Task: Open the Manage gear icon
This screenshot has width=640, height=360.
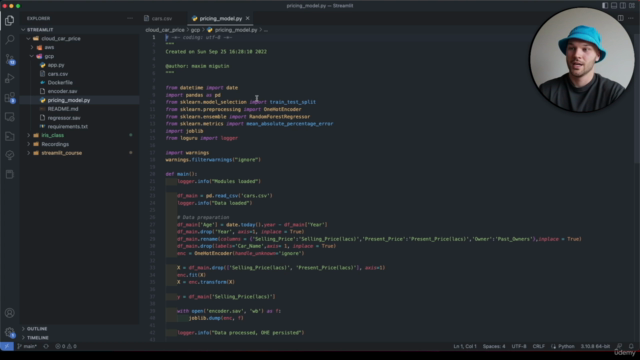Action: [x=9, y=332]
